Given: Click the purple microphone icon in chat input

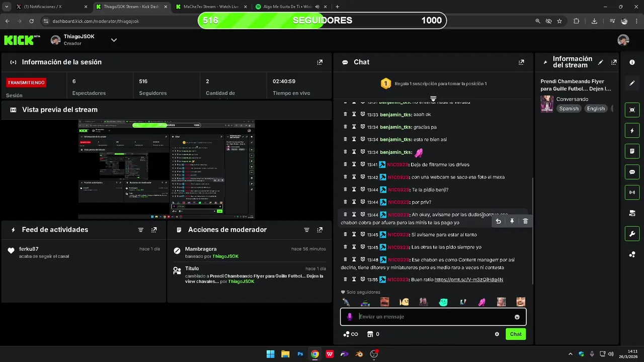Looking at the screenshot, I should pyautogui.click(x=350, y=317).
